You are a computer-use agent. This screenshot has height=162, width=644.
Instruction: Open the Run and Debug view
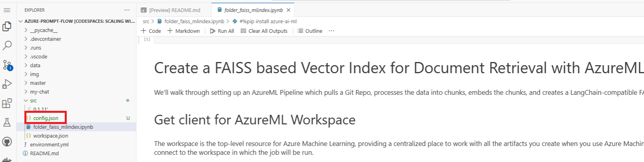pyautogui.click(x=7, y=84)
